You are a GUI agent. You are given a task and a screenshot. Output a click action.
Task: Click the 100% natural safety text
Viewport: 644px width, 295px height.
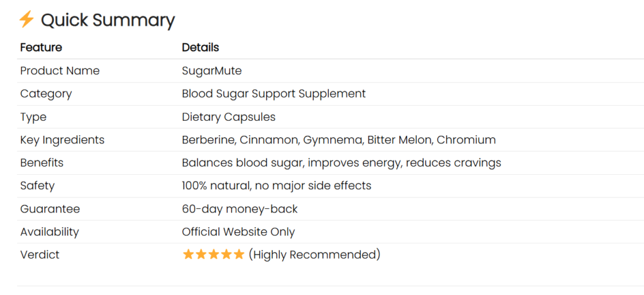coord(276,186)
